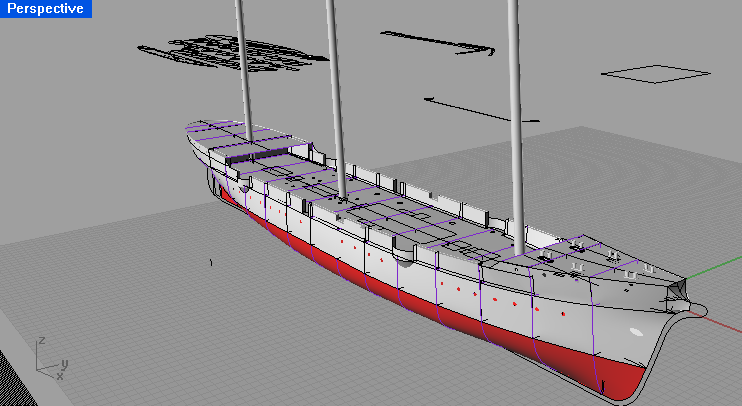Click the Perspective viewport title label
742x406 pixels.
pos(45,8)
